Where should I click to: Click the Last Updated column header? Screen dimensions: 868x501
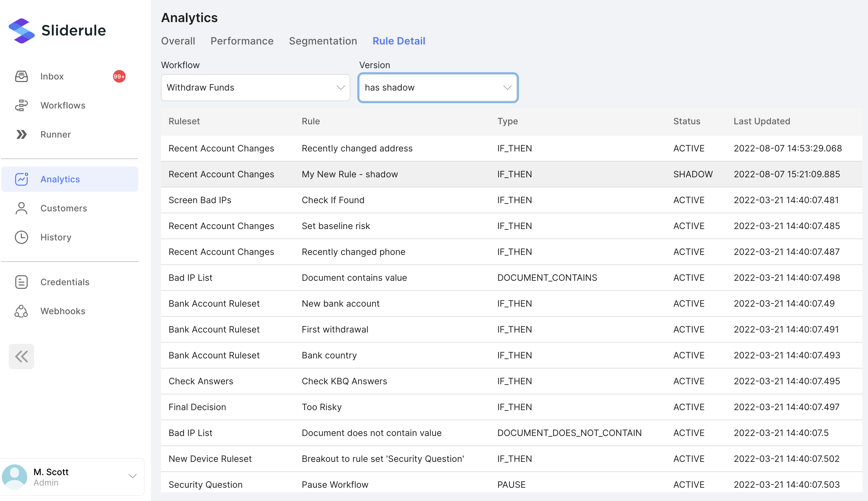tap(762, 121)
